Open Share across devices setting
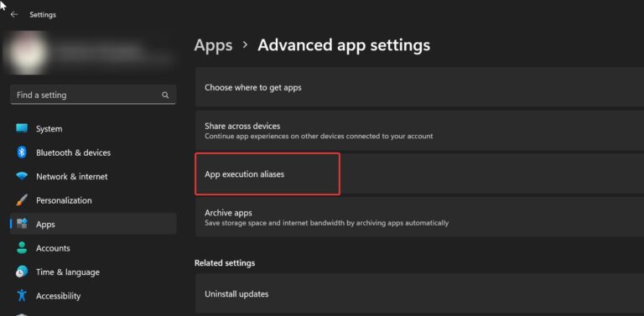The image size is (644, 316). (419, 131)
